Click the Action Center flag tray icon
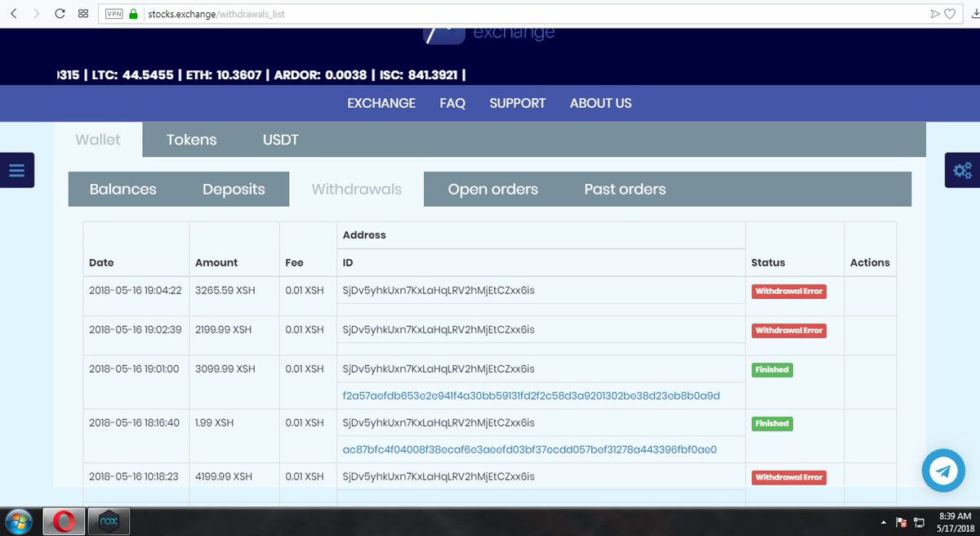 click(x=902, y=522)
